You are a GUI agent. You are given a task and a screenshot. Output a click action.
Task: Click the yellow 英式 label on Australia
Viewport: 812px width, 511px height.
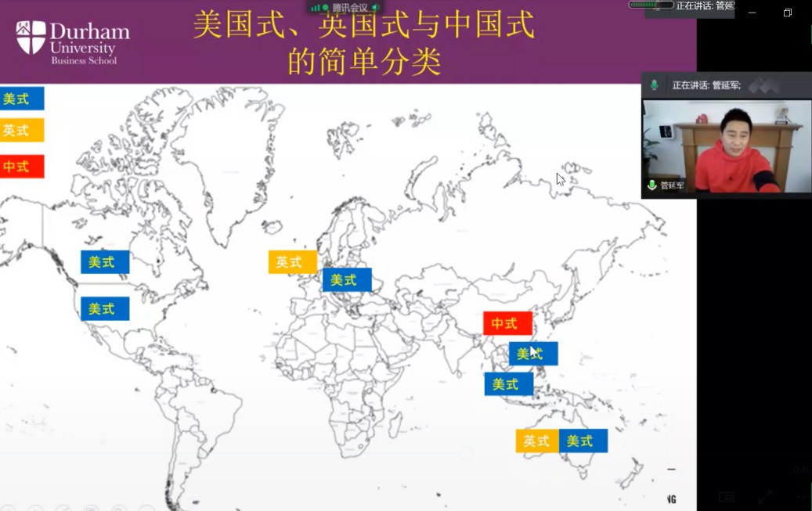[x=537, y=441]
